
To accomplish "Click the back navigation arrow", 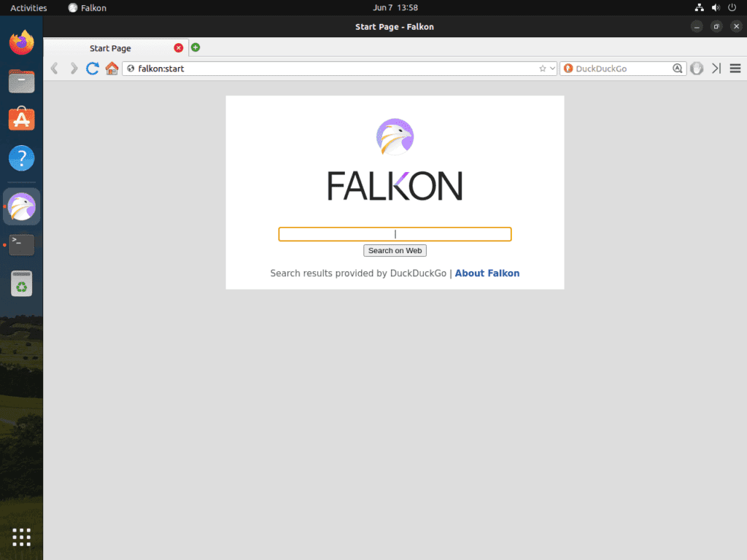I will (55, 68).
